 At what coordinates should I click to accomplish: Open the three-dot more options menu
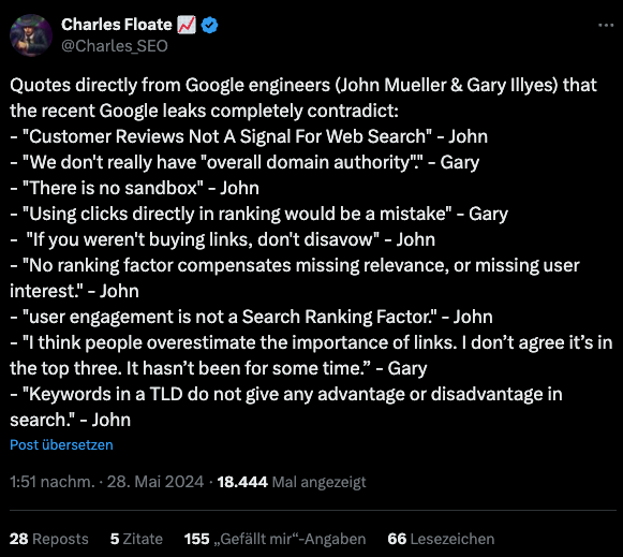coord(606,25)
